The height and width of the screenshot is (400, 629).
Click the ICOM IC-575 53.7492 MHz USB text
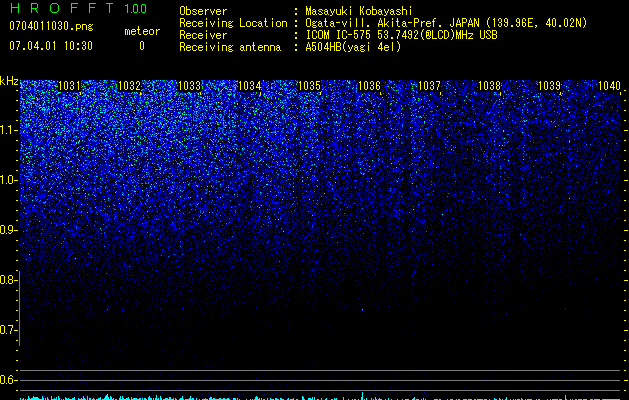point(401,35)
